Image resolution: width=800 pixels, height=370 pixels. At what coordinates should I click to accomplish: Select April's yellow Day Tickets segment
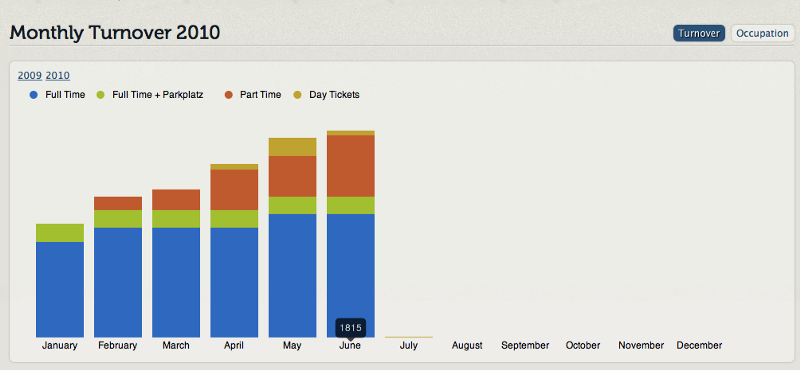point(234,167)
